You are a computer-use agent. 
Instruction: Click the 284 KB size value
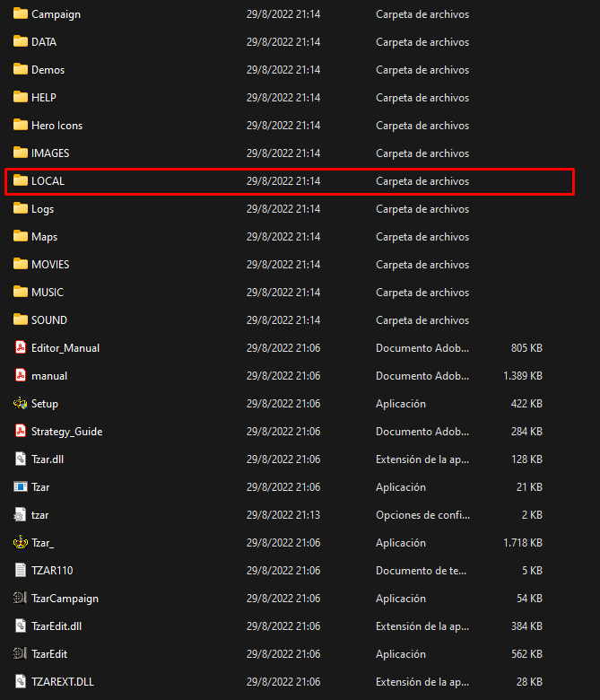tap(526, 432)
